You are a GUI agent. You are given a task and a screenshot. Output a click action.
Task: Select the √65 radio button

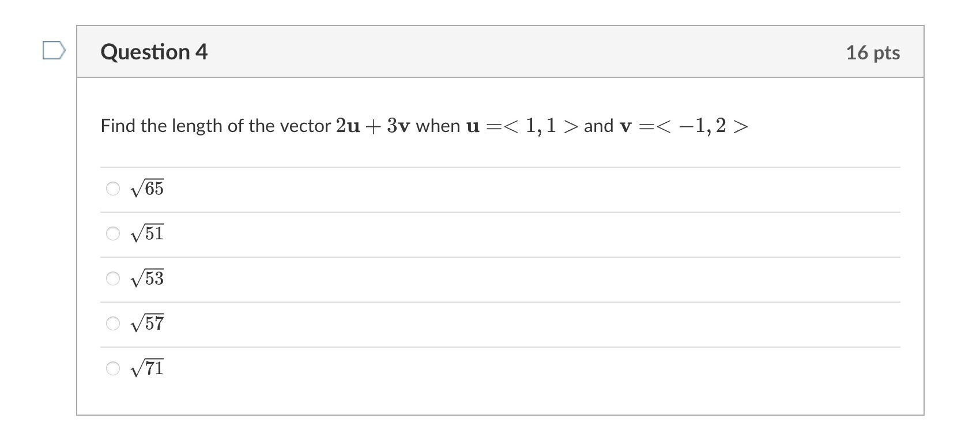tap(113, 189)
